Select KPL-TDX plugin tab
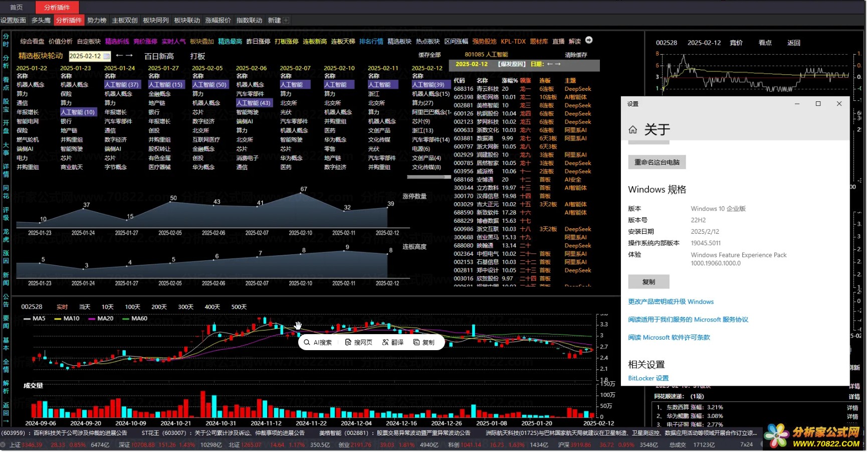The height and width of the screenshot is (452, 868). tap(513, 42)
